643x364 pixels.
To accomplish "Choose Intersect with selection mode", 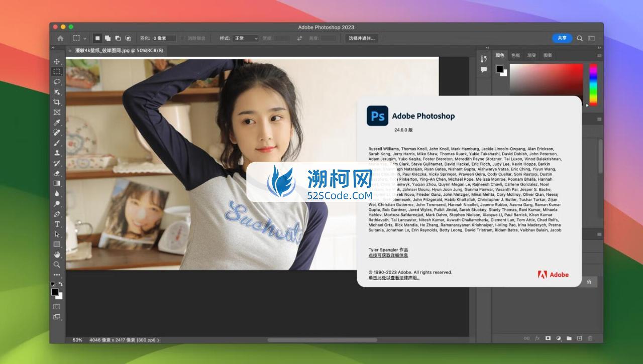I will [x=128, y=38].
